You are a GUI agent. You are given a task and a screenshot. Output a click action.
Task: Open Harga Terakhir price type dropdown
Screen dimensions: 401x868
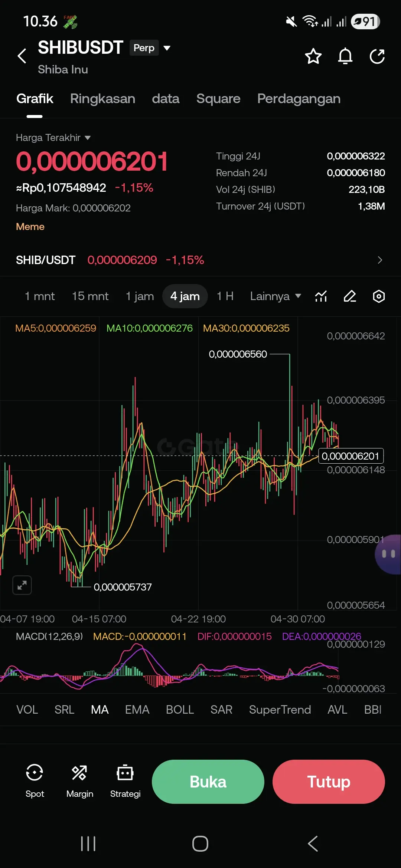click(53, 138)
